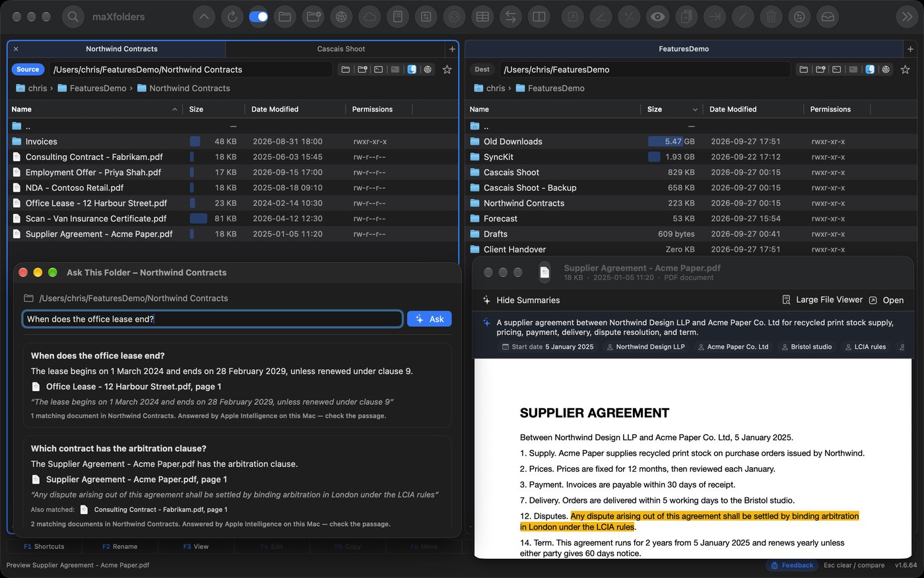The image size is (924, 578).
Task: Click the new folder icon in the top toolbar
Action: (313, 17)
